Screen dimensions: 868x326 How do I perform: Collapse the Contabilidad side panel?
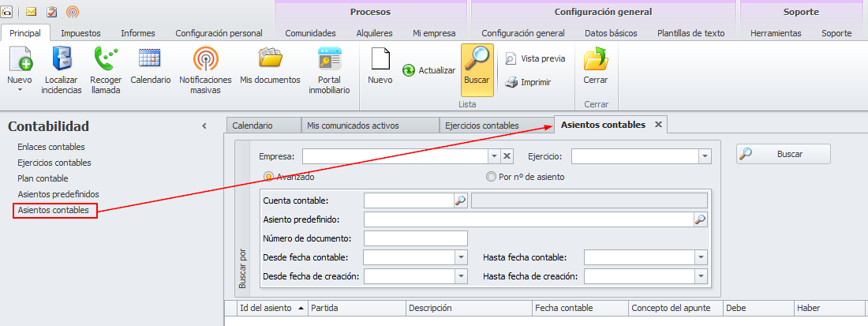204,126
